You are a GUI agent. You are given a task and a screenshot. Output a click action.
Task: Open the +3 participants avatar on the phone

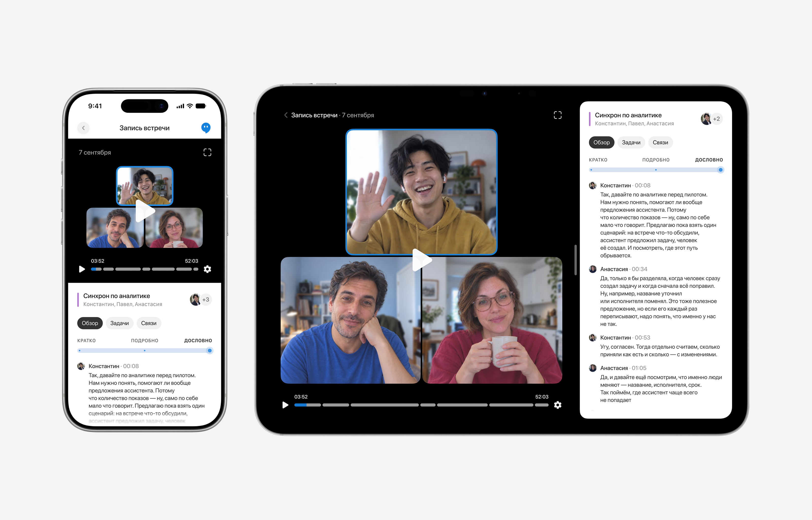click(x=205, y=300)
